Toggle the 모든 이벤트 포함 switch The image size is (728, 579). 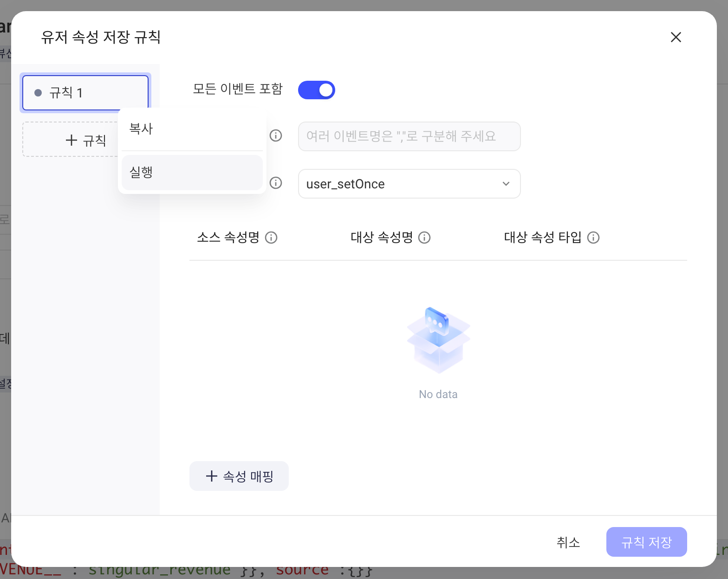[x=317, y=90]
